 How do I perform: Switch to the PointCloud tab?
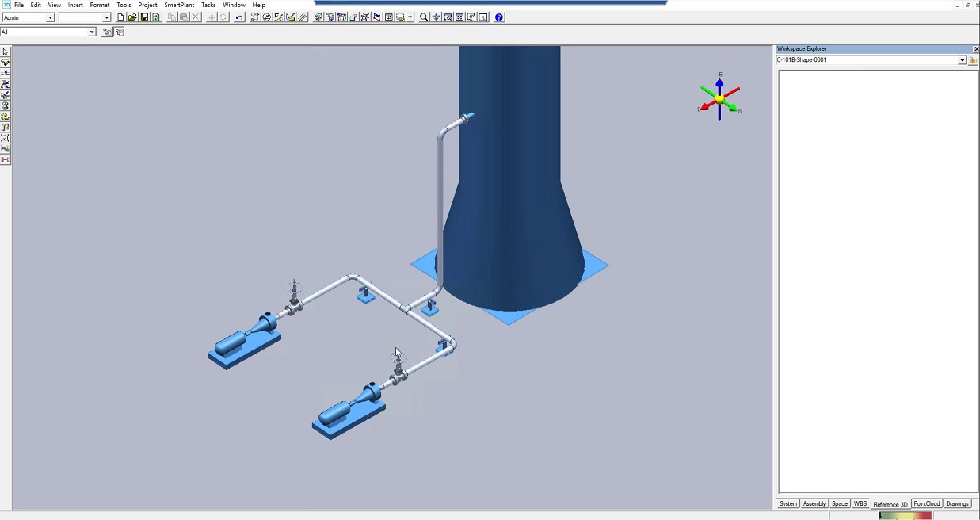pos(926,504)
